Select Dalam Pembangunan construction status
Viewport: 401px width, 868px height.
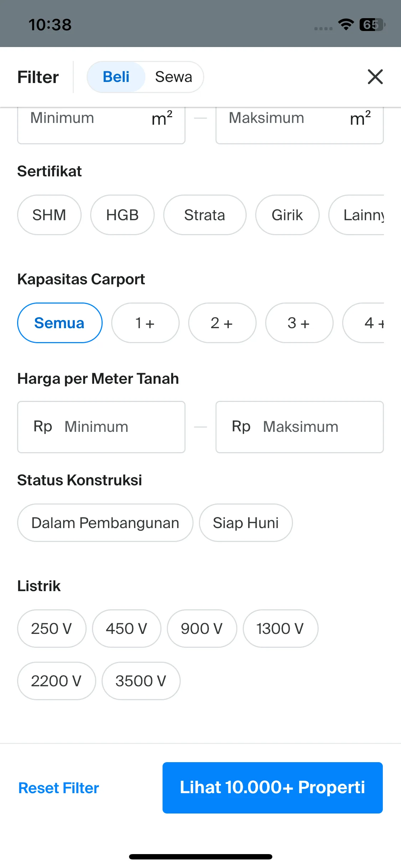pos(105,523)
